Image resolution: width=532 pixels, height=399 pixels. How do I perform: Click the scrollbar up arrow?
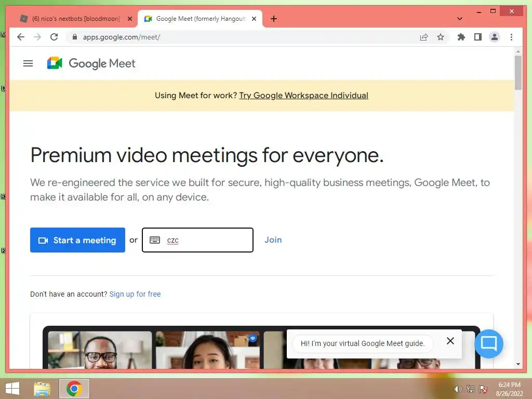tap(518, 51)
